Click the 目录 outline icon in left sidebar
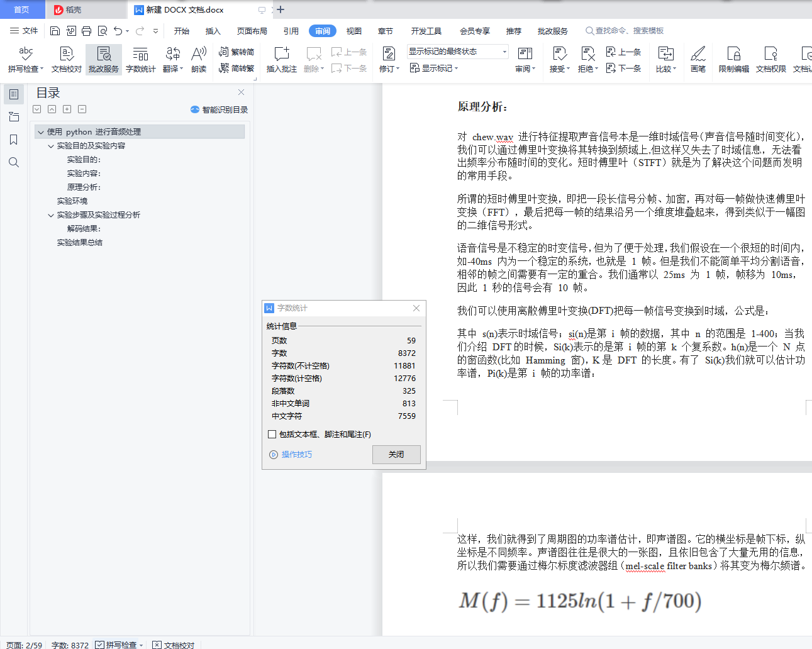This screenshot has height=649, width=812. [13, 94]
